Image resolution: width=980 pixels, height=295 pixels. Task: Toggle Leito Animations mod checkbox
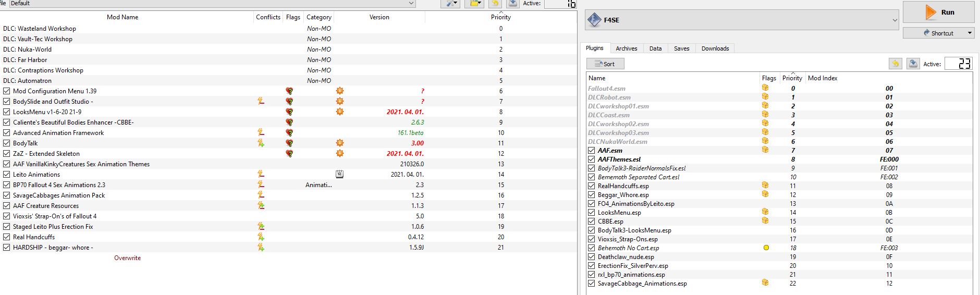pos(7,175)
